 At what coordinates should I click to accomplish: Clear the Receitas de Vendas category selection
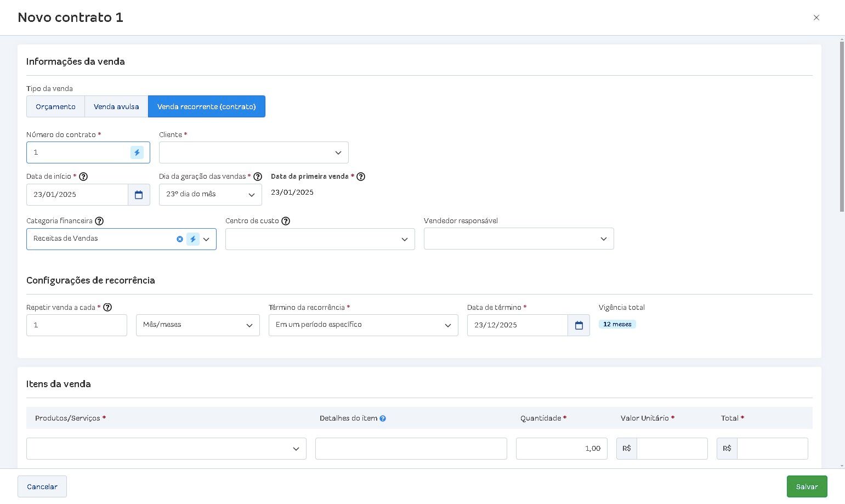pos(180,239)
